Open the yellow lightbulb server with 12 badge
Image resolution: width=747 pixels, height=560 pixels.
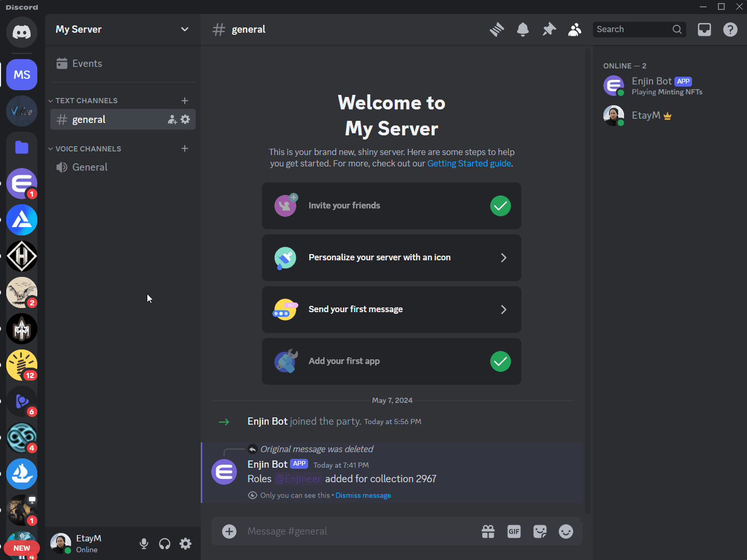coord(22,365)
